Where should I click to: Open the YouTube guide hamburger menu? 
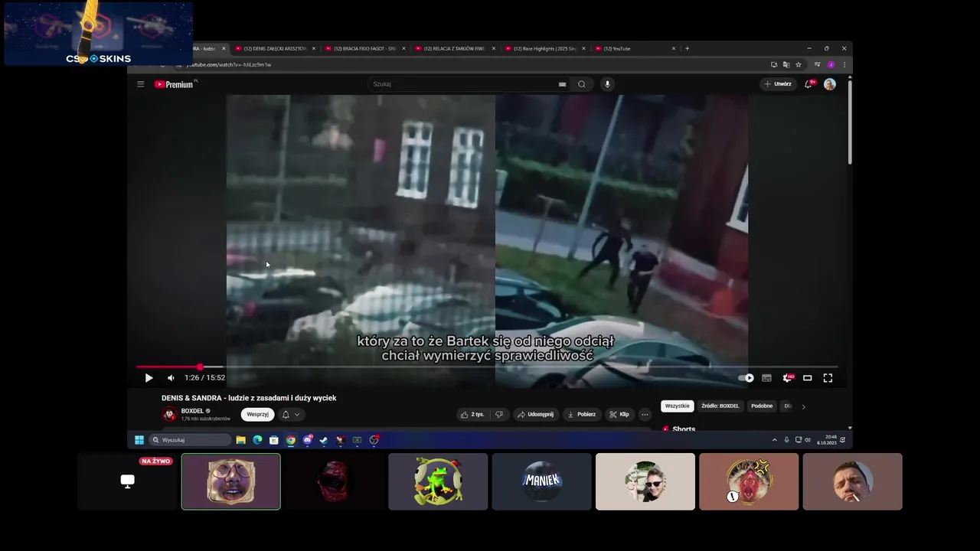140,84
